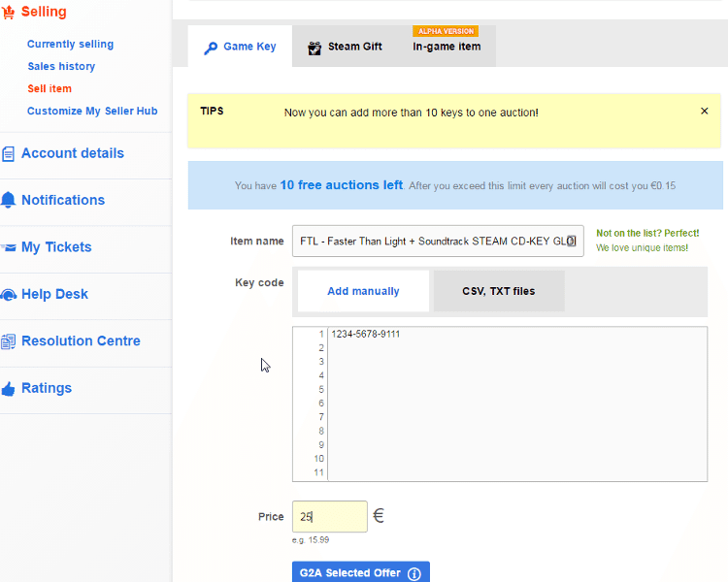Open Resolution Centre section
728x582 pixels.
81,340
